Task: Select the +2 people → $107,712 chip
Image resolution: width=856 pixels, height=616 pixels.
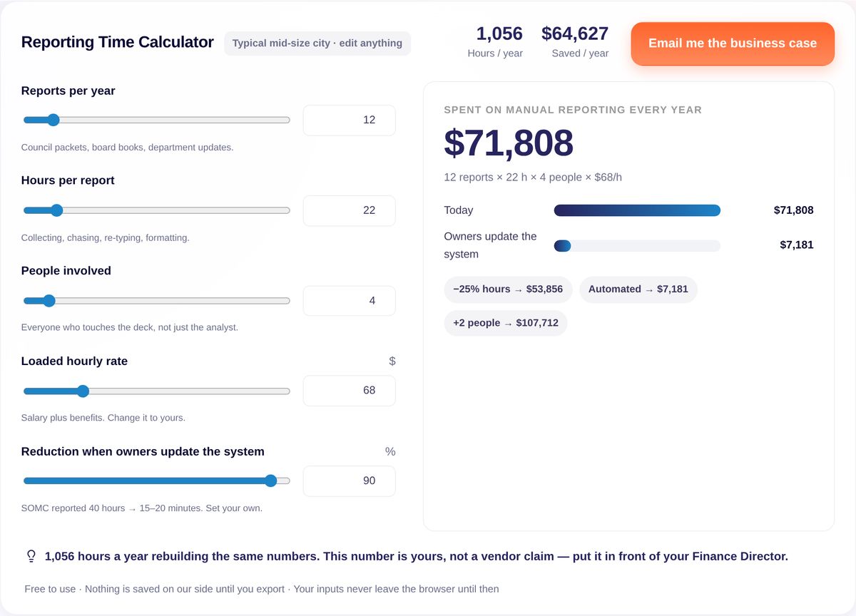Action: pos(506,323)
